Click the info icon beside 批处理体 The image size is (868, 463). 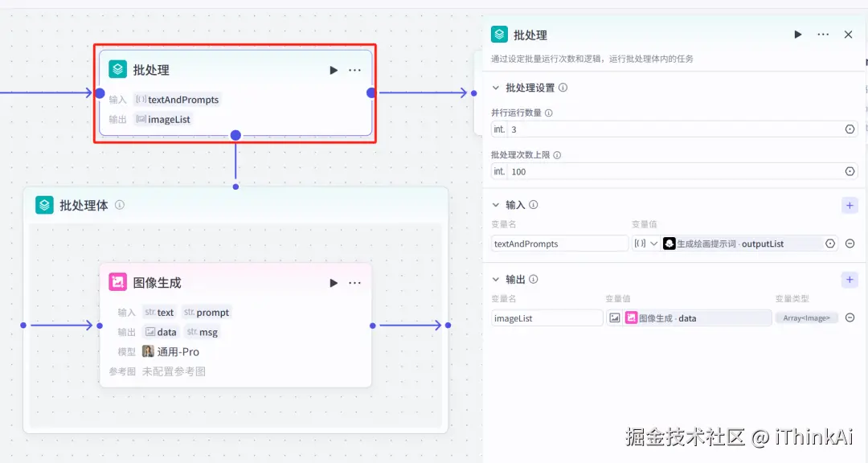119,205
